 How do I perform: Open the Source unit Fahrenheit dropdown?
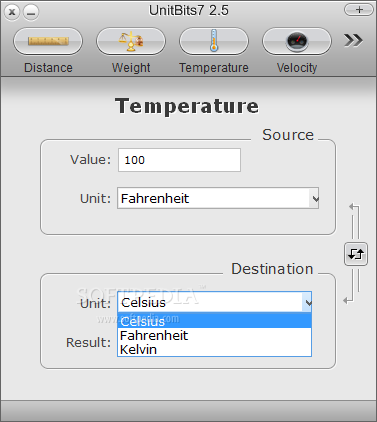click(x=218, y=198)
